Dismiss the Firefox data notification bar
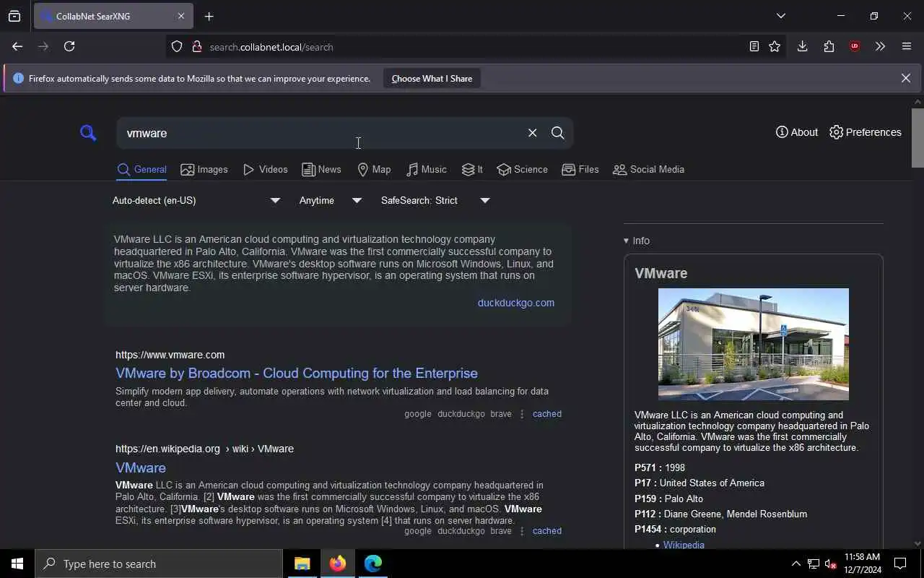 pyautogui.click(x=906, y=78)
